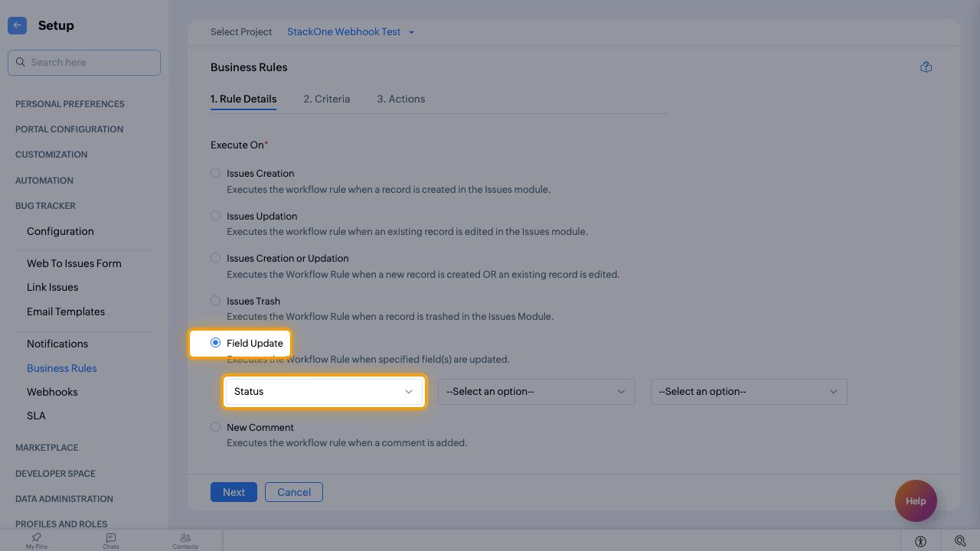Click the Next button
980x551 pixels.
(x=234, y=492)
